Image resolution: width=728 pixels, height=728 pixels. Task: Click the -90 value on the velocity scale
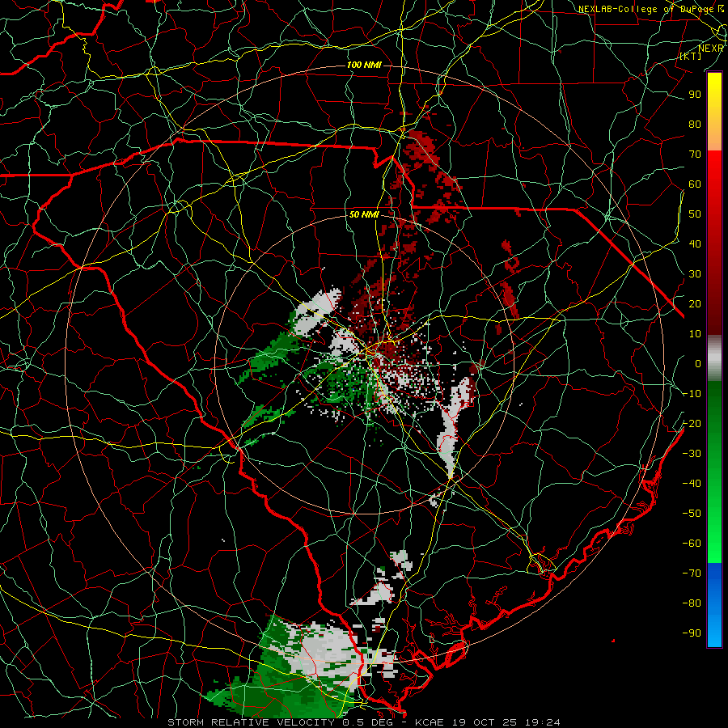692,633
